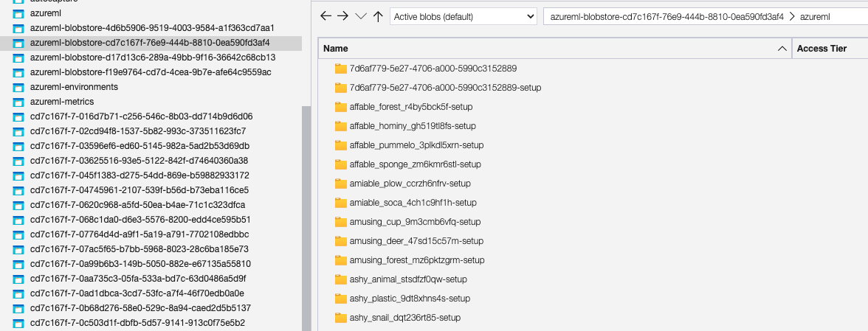Click container icon beside cd7c167f-7-016d7b71
868x331 pixels.
(19, 116)
